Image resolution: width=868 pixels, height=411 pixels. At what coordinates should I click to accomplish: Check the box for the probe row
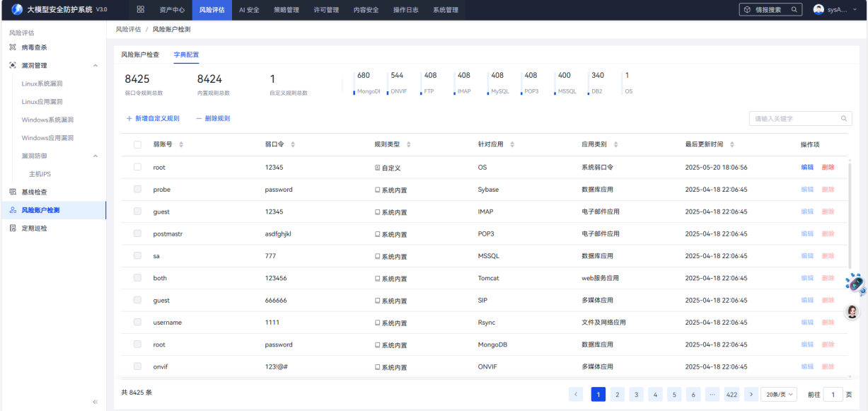coord(137,190)
